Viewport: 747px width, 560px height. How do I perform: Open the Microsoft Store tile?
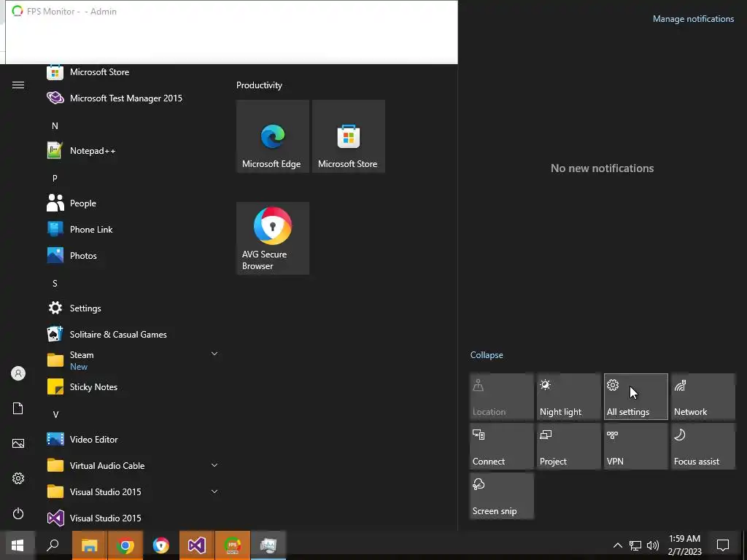(x=348, y=136)
